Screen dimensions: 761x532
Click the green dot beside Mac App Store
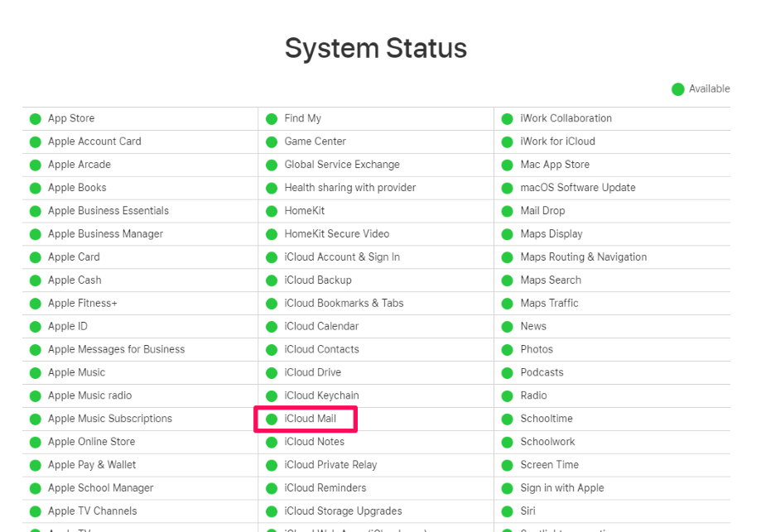point(507,165)
